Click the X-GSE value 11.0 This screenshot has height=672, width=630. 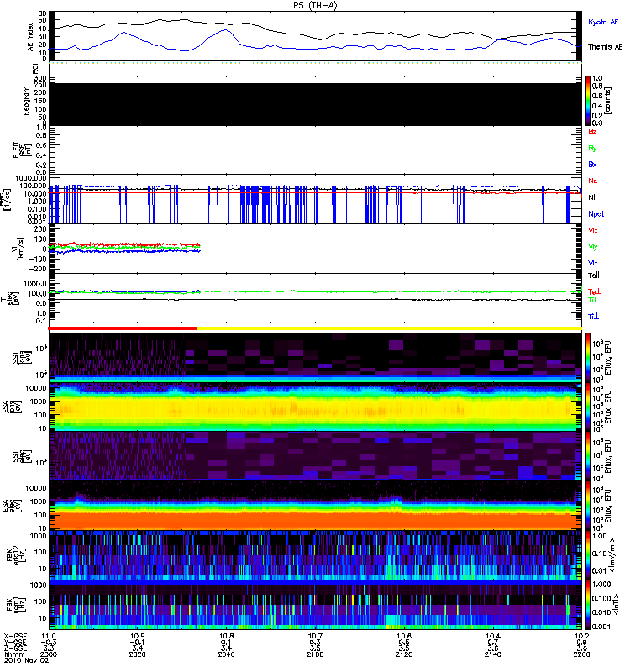[x=49, y=637]
